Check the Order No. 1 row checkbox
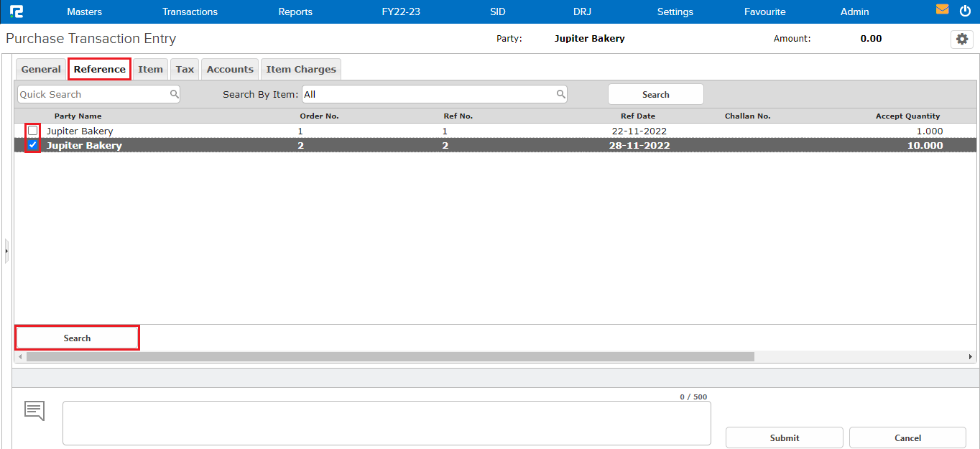The image size is (980, 449). [x=32, y=131]
